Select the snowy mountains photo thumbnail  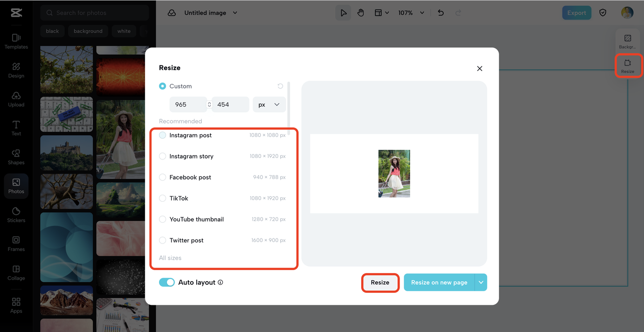pyautogui.click(x=66, y=300)
